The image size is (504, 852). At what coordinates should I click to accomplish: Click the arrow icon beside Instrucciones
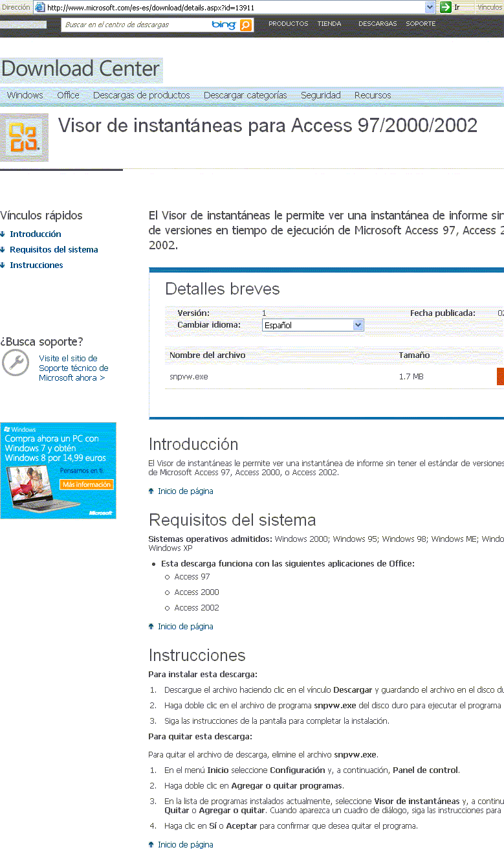(3, 265)
